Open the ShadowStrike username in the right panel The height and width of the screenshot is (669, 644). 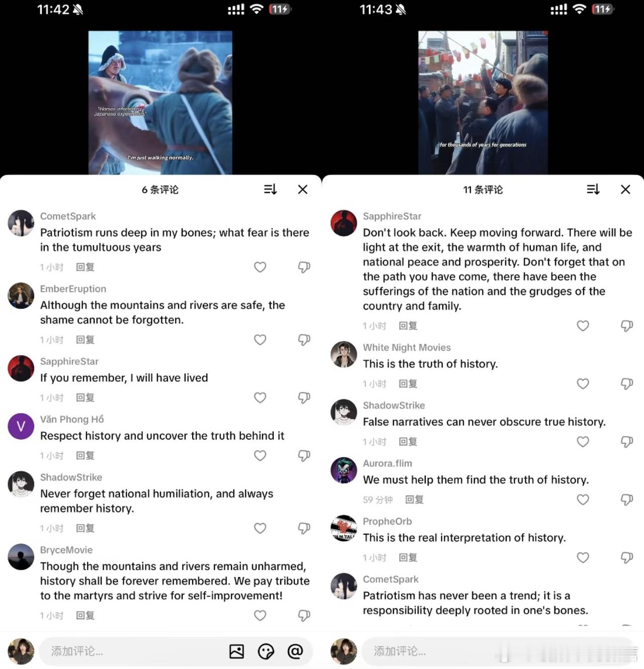point(394,405)
